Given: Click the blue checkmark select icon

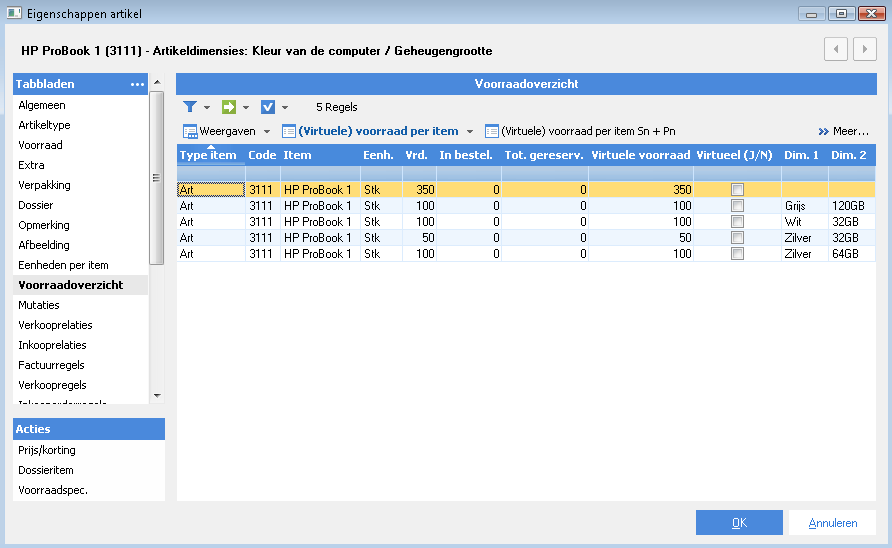Looking at the screenshot, I should (267, 107).
